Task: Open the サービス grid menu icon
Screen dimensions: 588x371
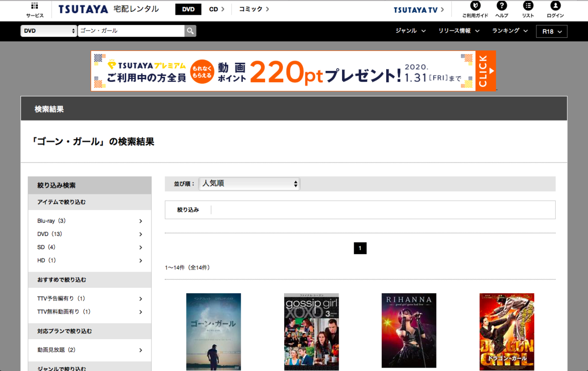Action: (x=35, y=6)
